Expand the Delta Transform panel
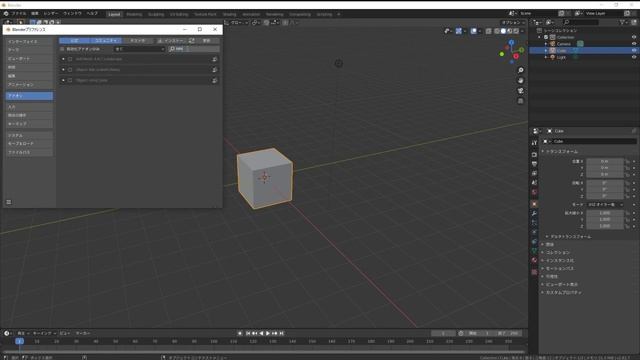640x360 pixels. coord(570,237)
